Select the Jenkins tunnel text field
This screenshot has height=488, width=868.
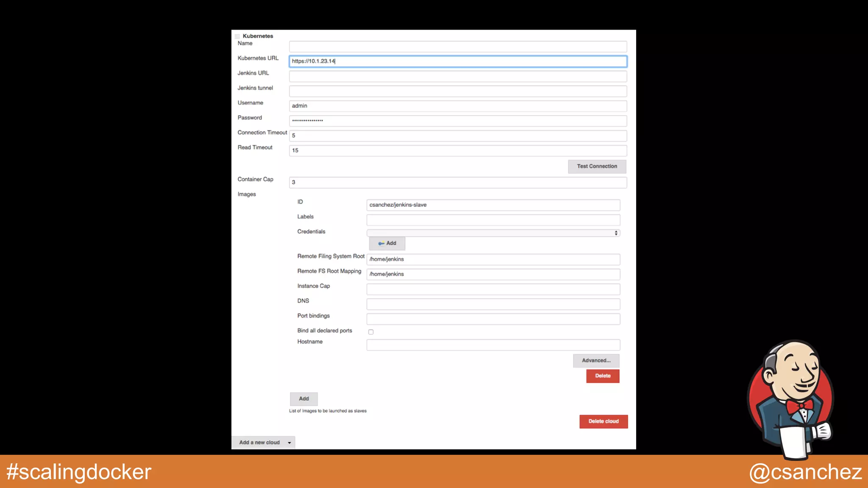(458, 91)
